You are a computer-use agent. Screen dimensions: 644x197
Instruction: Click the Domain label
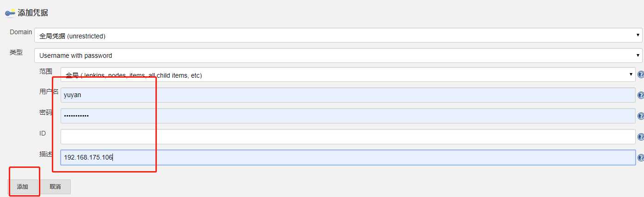click(21, 32)
